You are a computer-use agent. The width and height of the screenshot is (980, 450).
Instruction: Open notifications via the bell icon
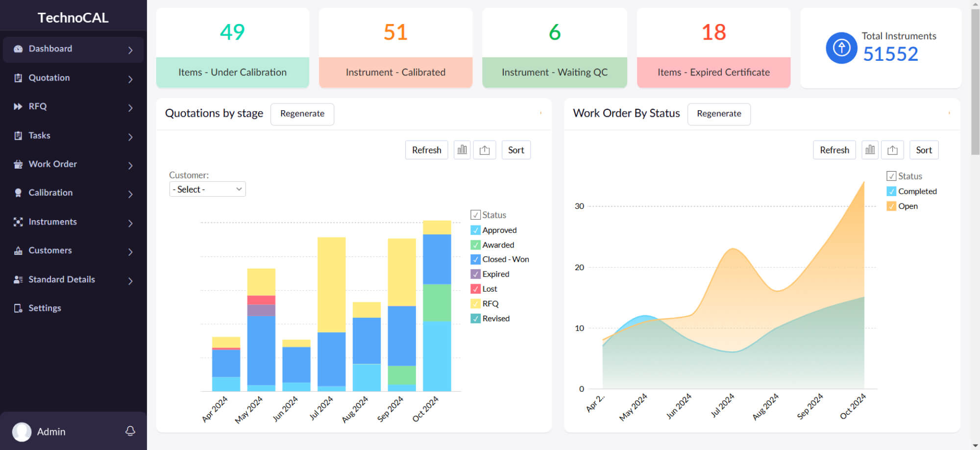click(x=130, y=431)
